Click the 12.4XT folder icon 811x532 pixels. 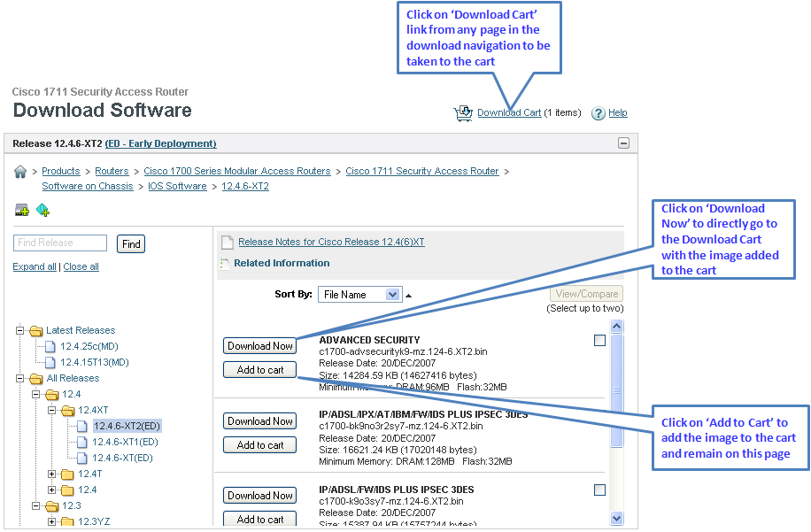click(68, 411)
